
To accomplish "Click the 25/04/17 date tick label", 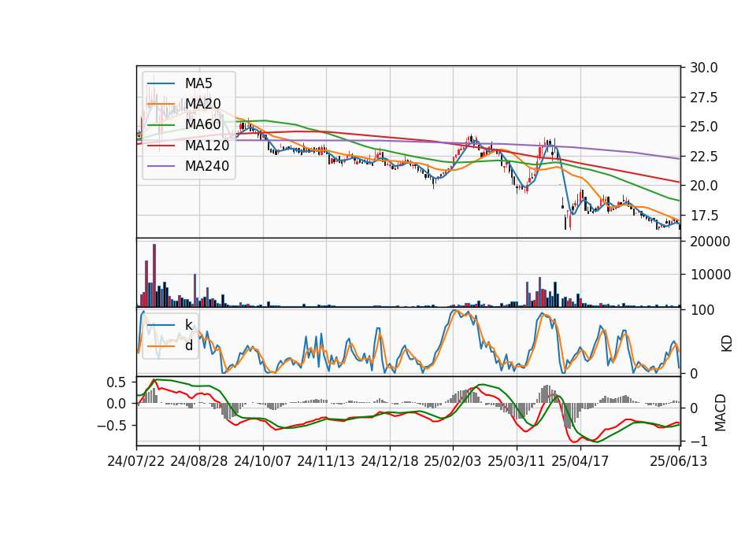I will coord(580,461).
